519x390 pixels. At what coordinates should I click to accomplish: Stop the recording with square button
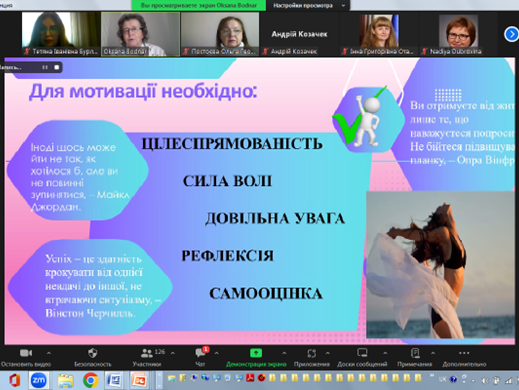click(x=57, y=67)
